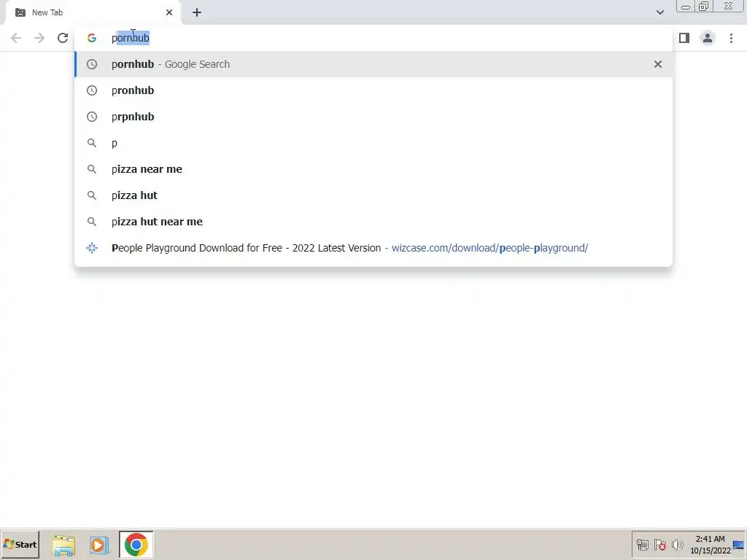Reload the page with refresh icon
The image size is (747, 560).
(63, 38)
